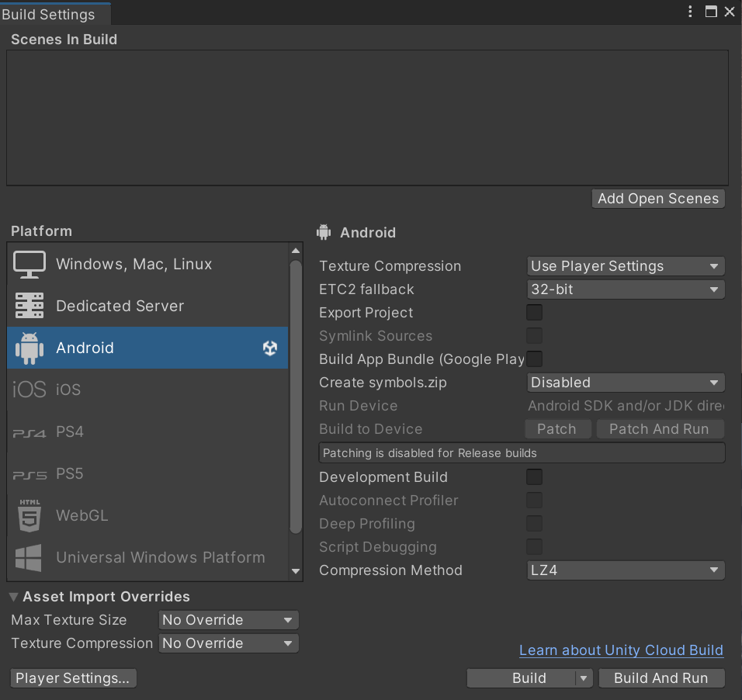Click the Universal Windows Platform logo icon
Screen dimensions: 742x700
pyautogui.click(x=29, y=557)
